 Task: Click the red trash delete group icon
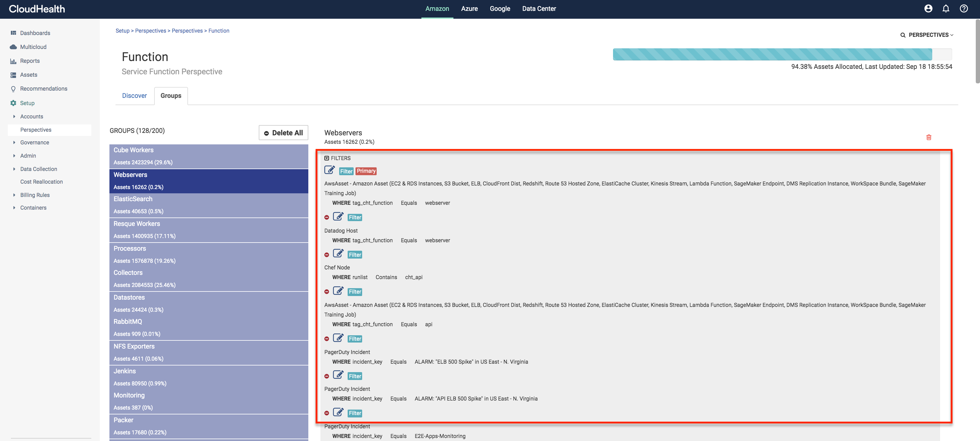point(928,137)
